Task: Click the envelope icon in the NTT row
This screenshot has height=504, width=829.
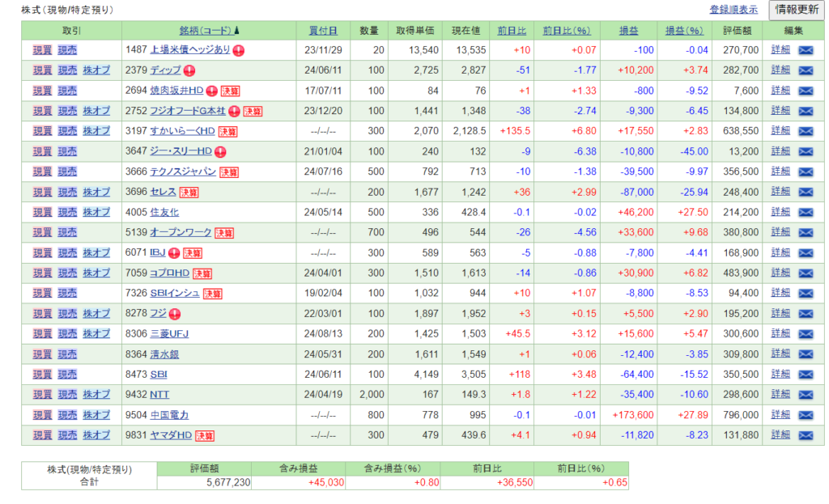Action: pos(806,394)
